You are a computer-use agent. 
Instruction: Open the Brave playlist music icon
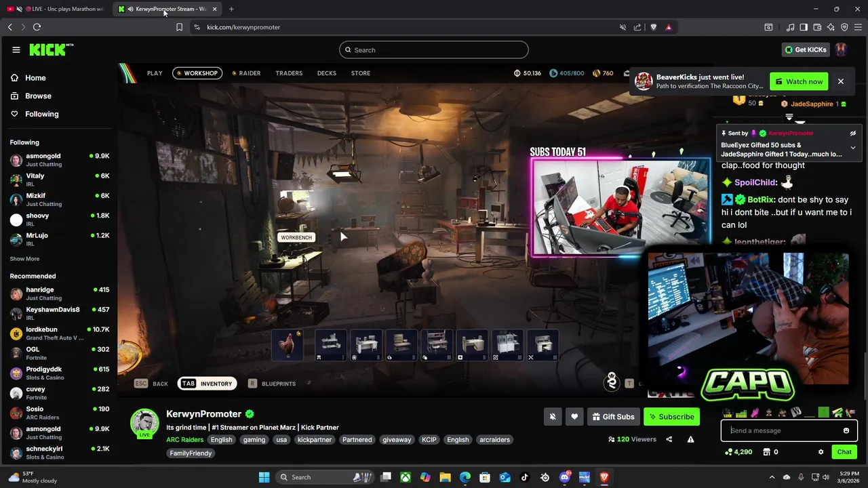point(790,27)
